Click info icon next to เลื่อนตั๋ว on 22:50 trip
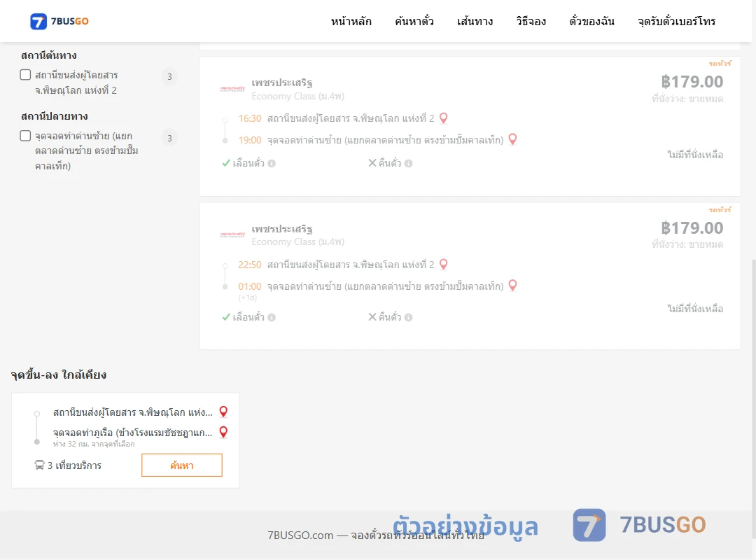Image resolution: width=756 pixels, height=560 pixels. (272, 317)
